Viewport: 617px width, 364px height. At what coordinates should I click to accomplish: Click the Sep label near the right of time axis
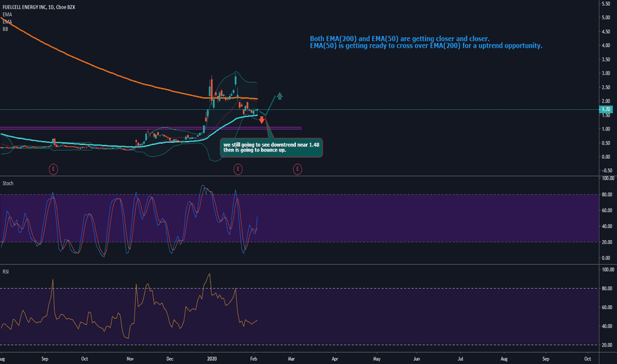[x=546, y=359]
